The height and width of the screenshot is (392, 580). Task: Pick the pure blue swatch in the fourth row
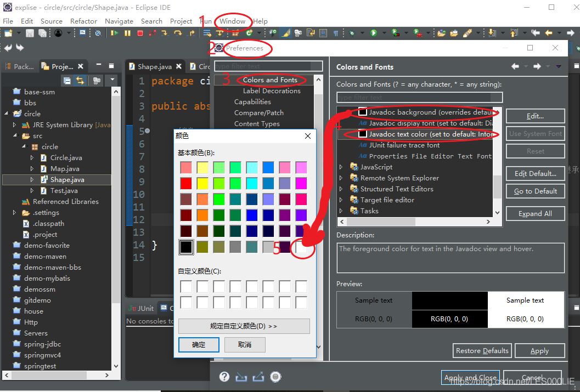pos(252,215)
